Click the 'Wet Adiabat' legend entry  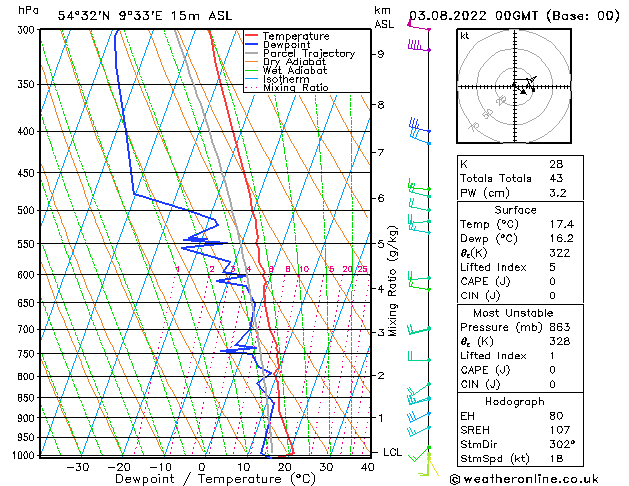coord(286,71)
